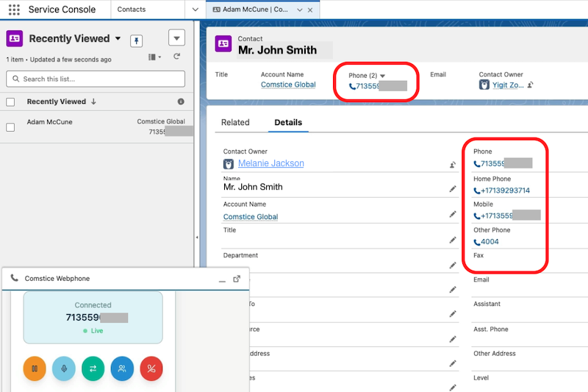Screen dimensions: 588x392
Task: Edit the Account Name field pencil icon
Action: click(x=453, y=214)
